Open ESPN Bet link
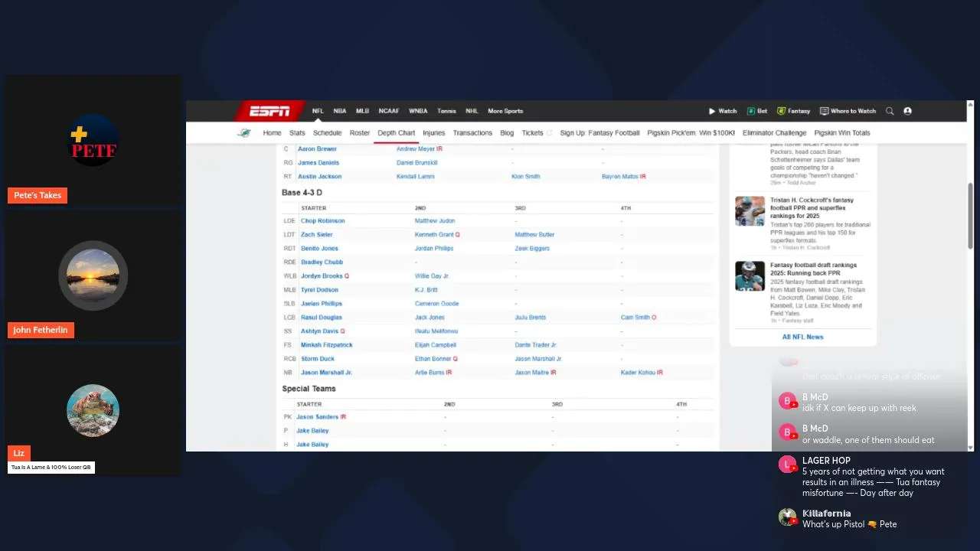980x551 pixels. (x=757, y=111)
